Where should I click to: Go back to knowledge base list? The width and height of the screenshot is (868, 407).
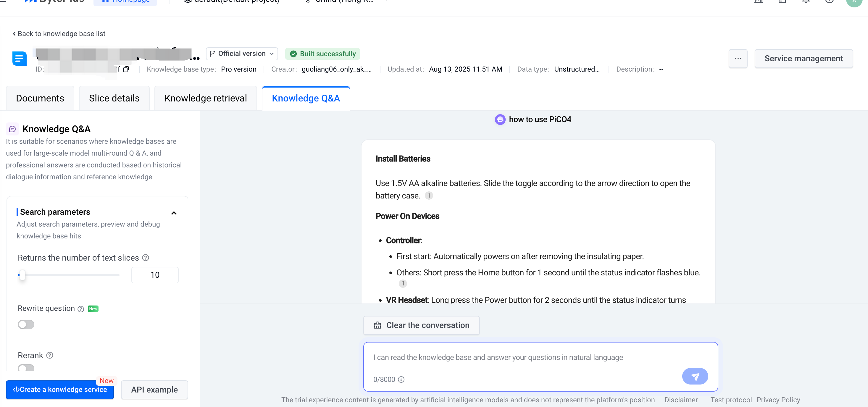pyautogui.click(x=59, y=34)
